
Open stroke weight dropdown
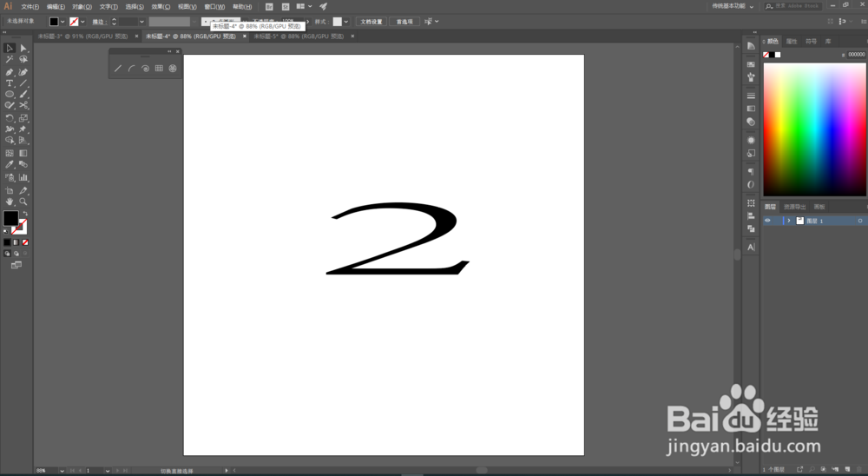click(141, 22)
